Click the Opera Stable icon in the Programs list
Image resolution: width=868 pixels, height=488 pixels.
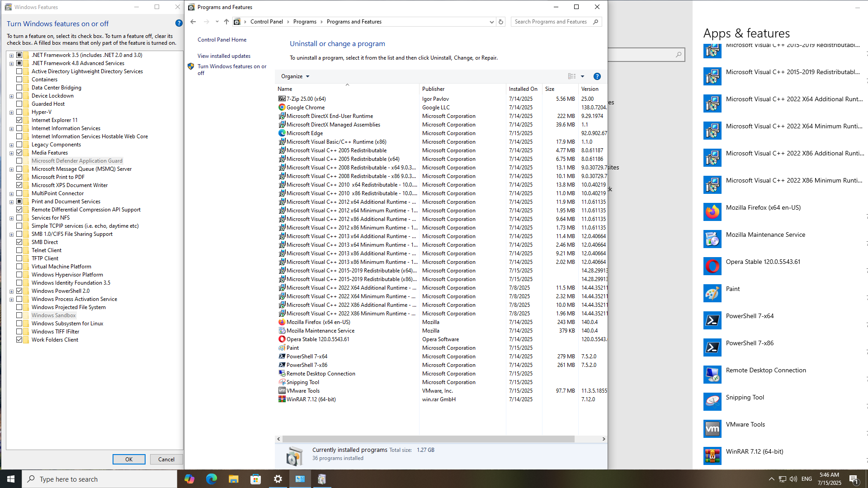(x=282, y=339)
